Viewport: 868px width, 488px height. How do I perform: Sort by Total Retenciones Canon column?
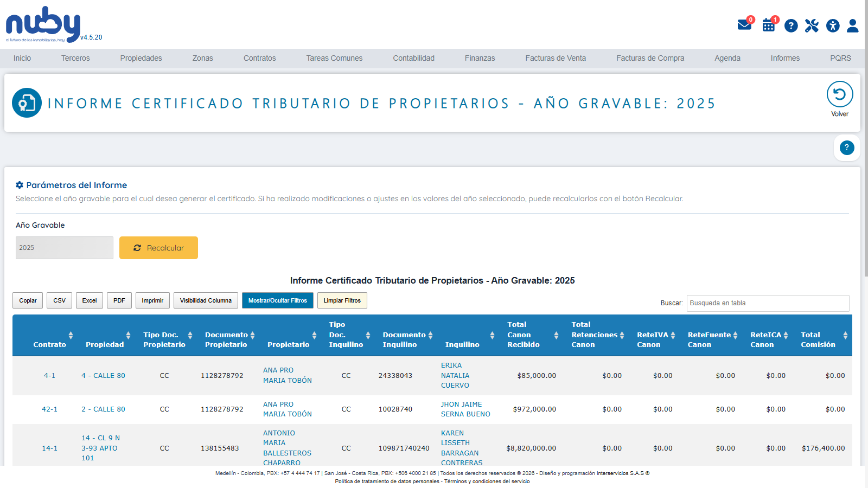pyautogui.click(x=622, y=335)
